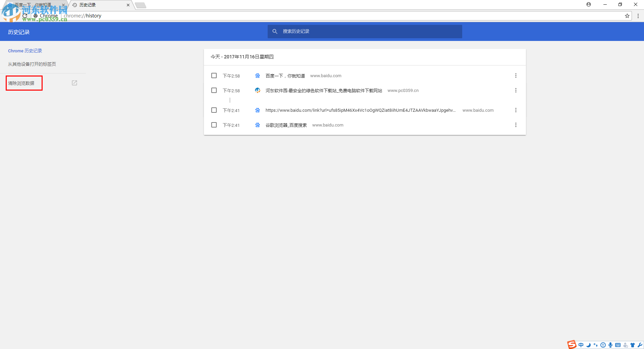Open the https://www.baidu.com/link?url= history link
Viewport: 644px width, 349px height.
point(361,110)
